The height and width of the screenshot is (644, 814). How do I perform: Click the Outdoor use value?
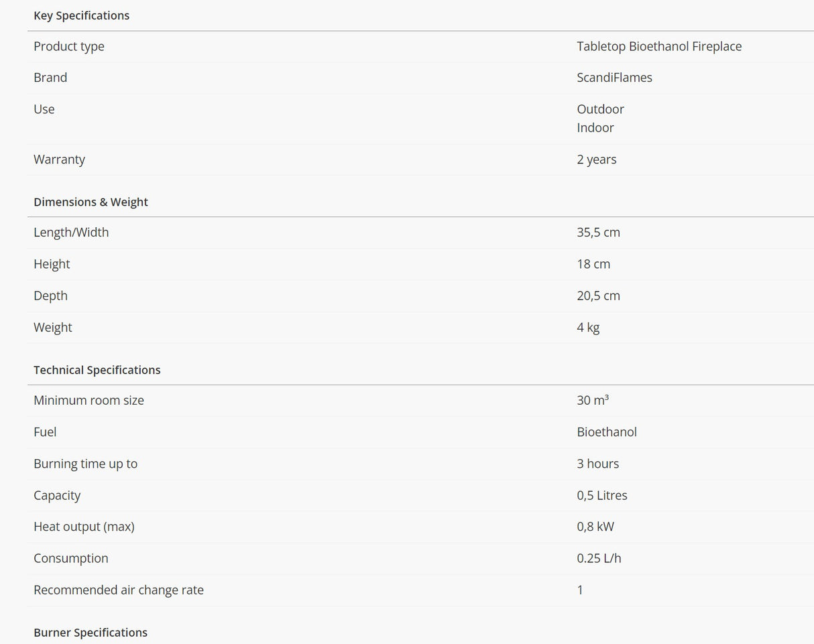(x=600, y=109)
